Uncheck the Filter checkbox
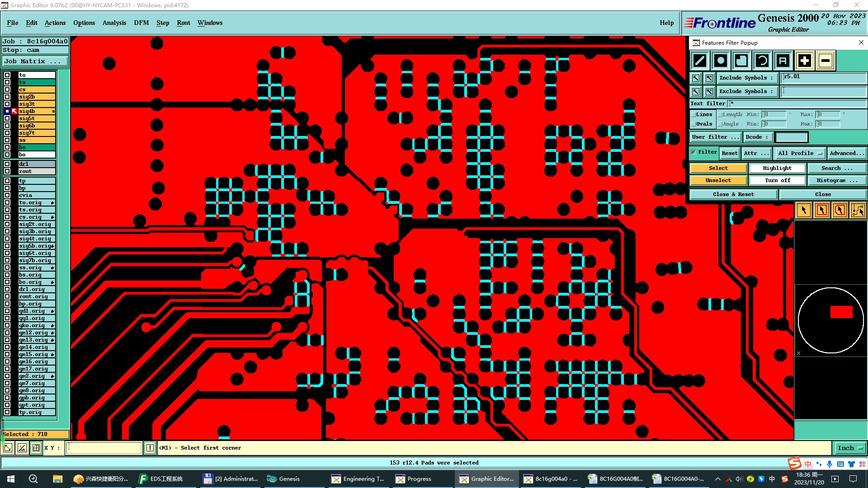This screenshot has height=488, width=868. click(693, 152)
